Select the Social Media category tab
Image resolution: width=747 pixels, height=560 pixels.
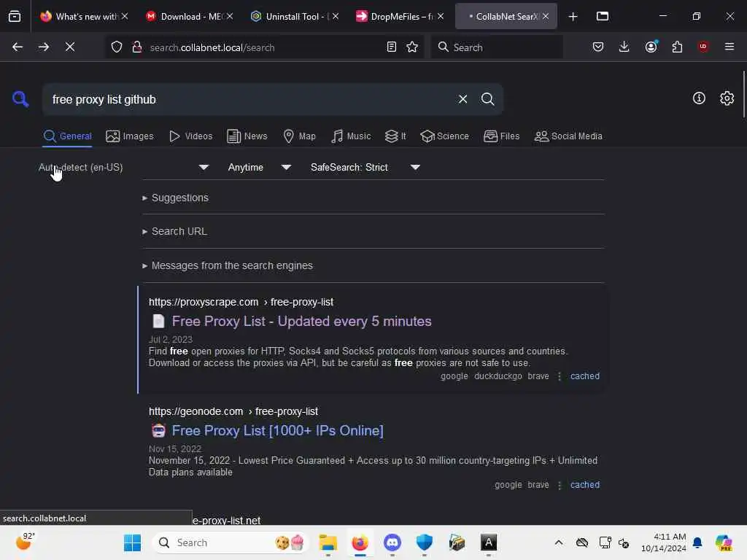click(x=568, y=136)
